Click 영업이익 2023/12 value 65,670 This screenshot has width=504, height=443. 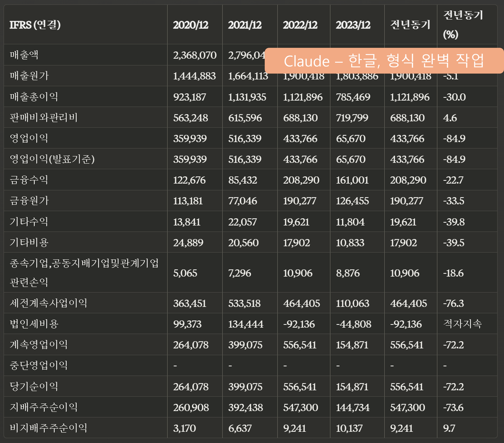tap(351, 138)
